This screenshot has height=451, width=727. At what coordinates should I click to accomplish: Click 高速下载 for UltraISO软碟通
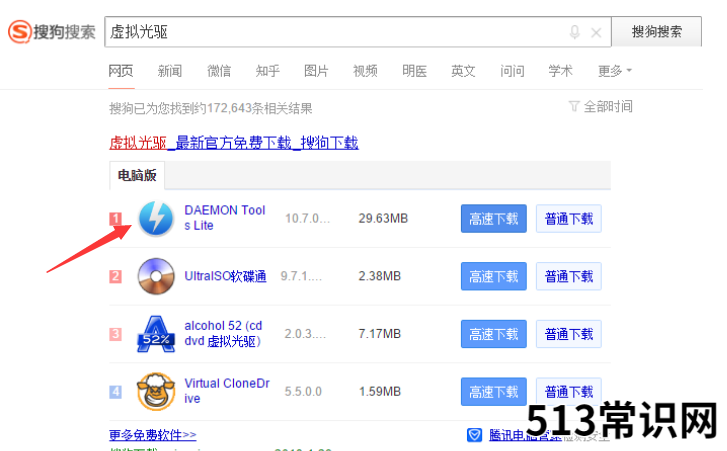[x=494, y=276]
